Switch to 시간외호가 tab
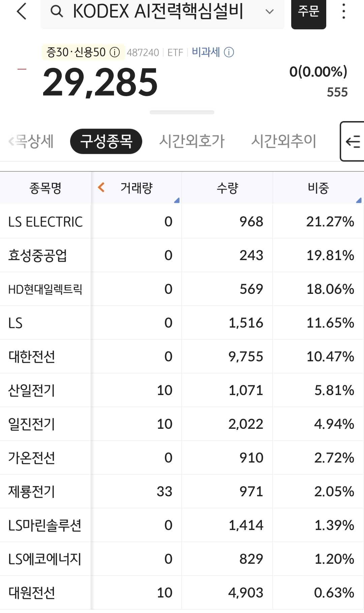Image resolution: width=364 pixels, height=613 pixels. [192, 141]
